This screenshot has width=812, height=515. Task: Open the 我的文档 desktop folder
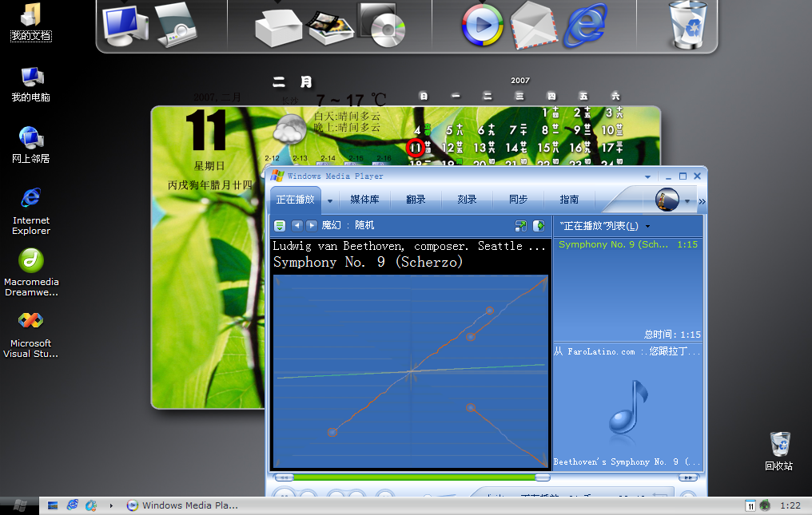(x=31, y=22)
